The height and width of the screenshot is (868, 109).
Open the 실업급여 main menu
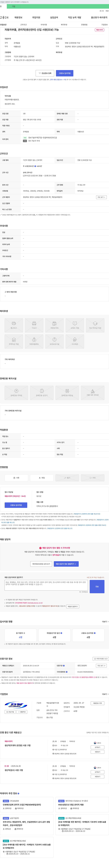point(54,17)
